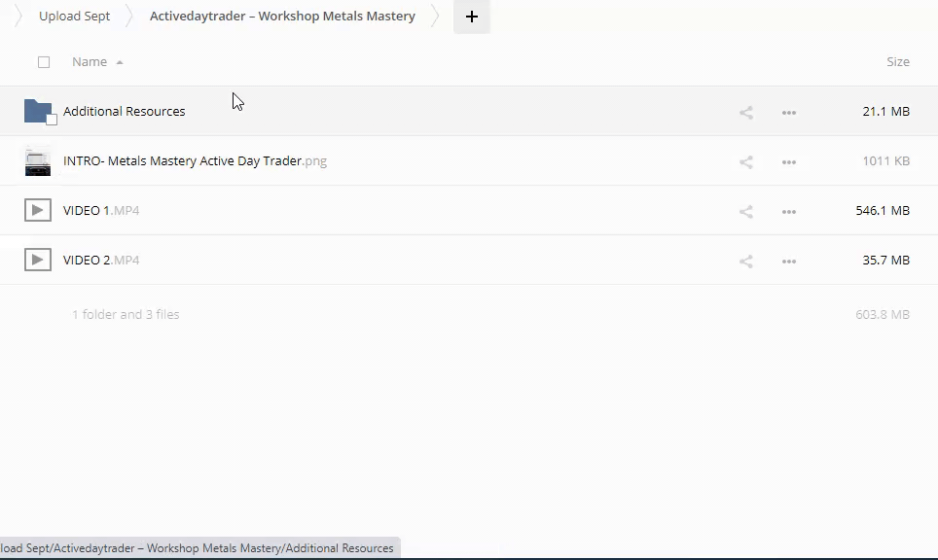
Task: Open three-dot menu for VIDEO 1.MP4
Action: pos(789,211)
